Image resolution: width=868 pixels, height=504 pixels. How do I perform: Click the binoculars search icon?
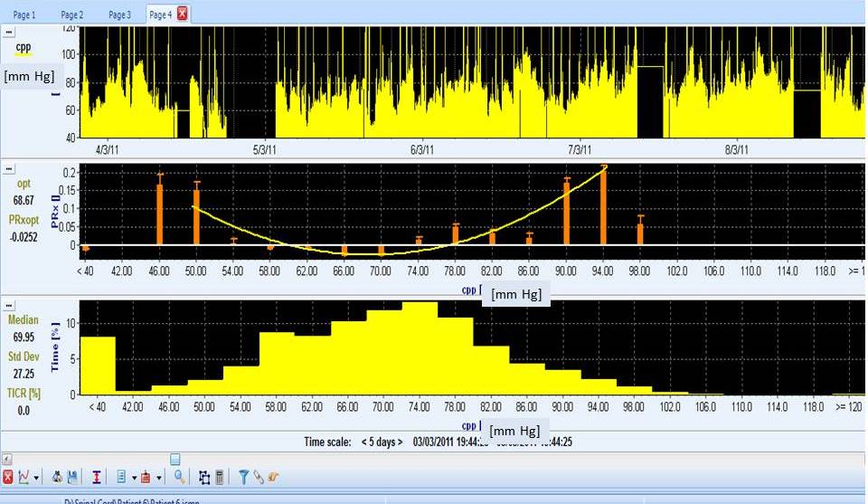point(57,477)
